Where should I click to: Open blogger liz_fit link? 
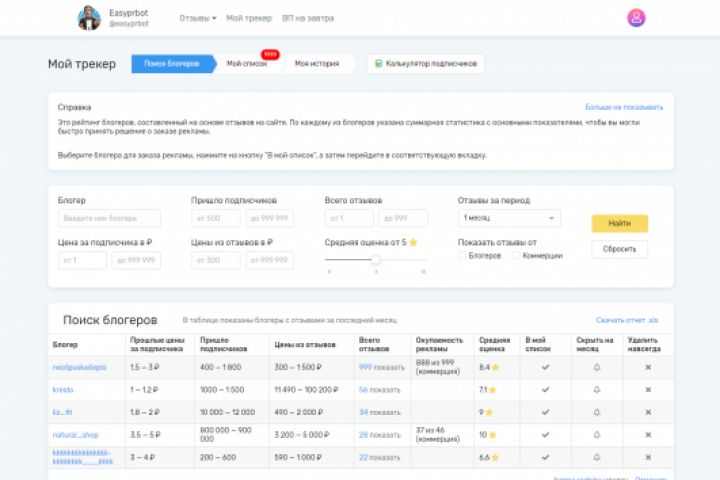point(62,412)
